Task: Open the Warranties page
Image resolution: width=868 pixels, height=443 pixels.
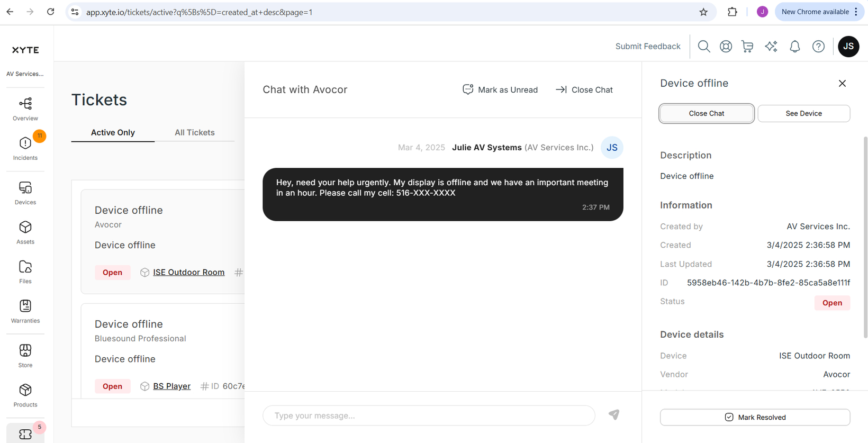Action: (x=25, y=311)
